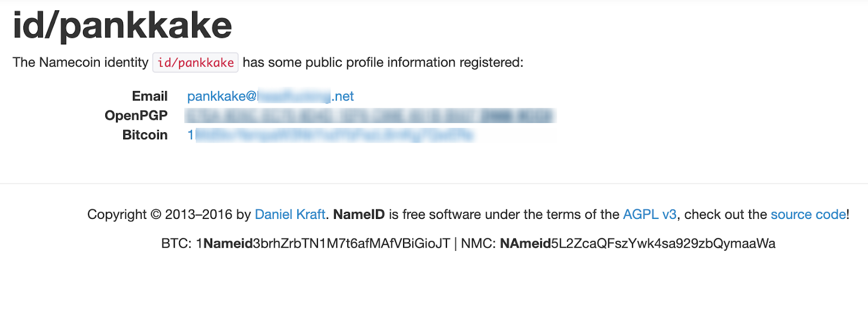
Task: Click the large id/pankkake page heading
Action: click(123, 25)
